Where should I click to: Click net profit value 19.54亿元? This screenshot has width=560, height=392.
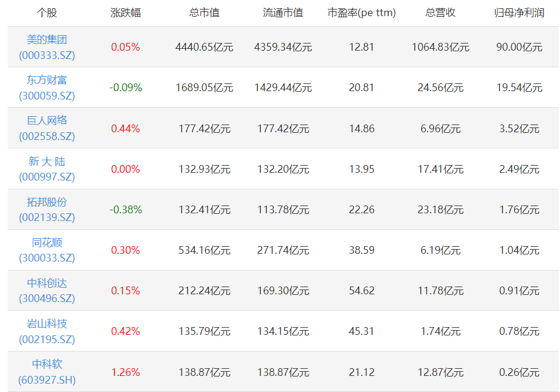pos(519,88)
